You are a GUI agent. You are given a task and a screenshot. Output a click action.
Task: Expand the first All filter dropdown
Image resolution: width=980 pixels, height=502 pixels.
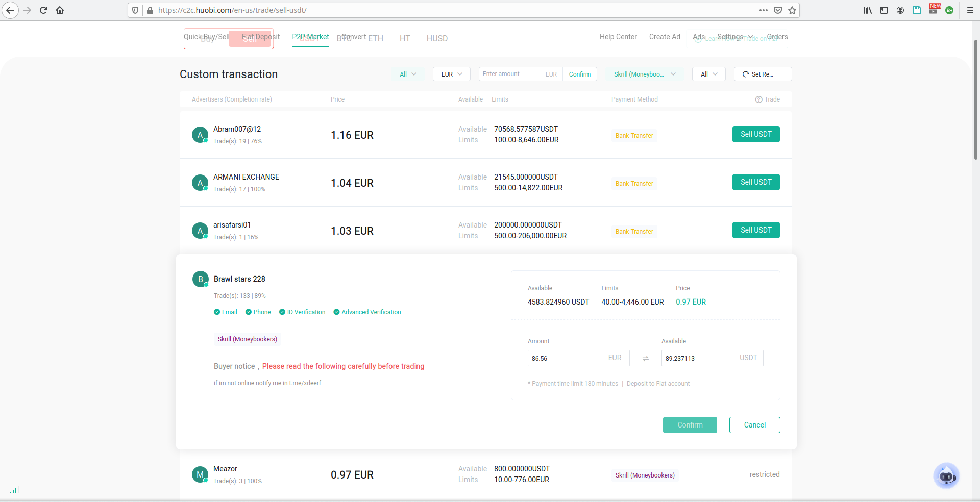coord(408,74)
